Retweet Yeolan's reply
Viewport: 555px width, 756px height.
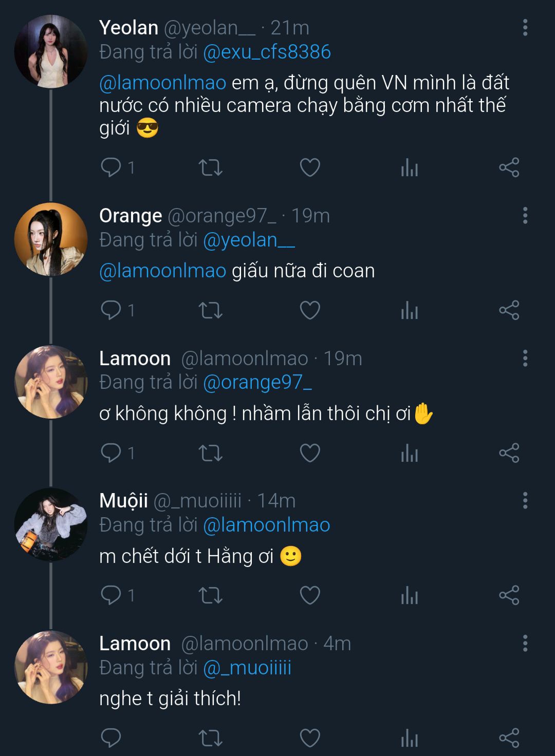coord(210,167)
